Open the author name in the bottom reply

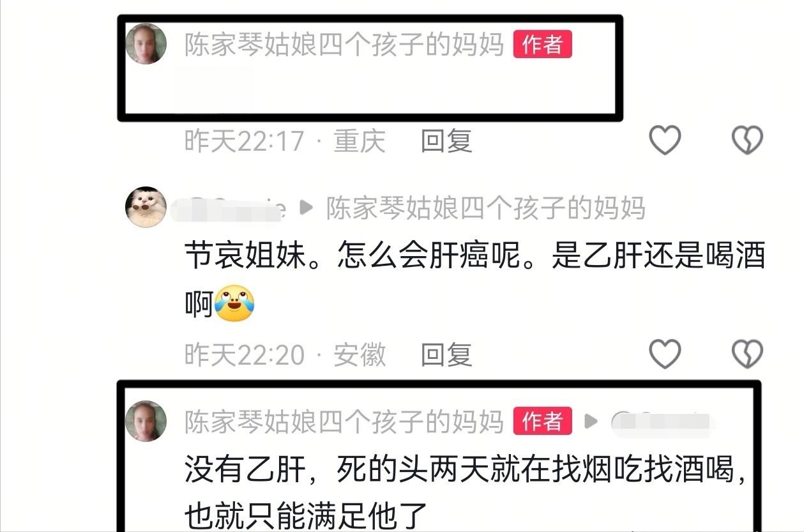[x=344, y=421]
